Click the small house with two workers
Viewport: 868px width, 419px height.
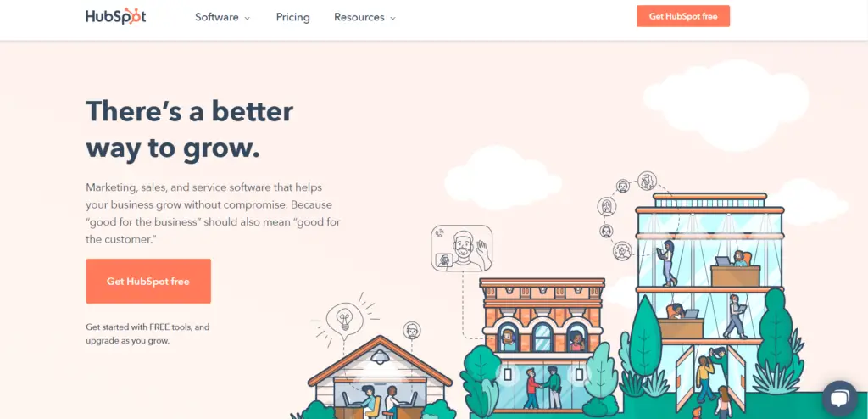[x=380, y=377]
